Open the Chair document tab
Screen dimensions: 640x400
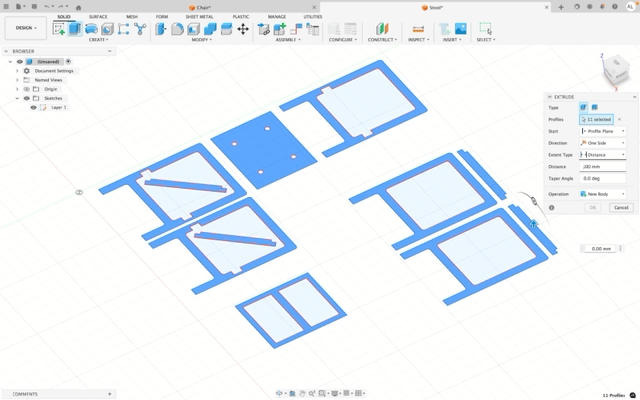tap(200, 7)
